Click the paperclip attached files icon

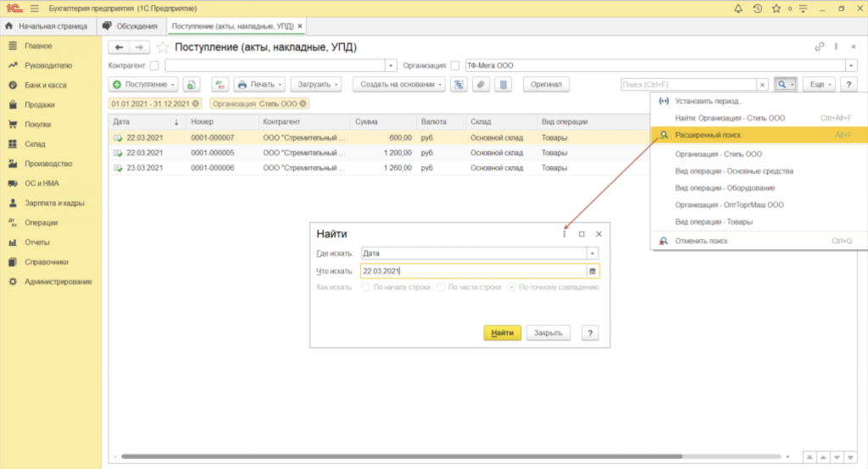pos(481,85)
